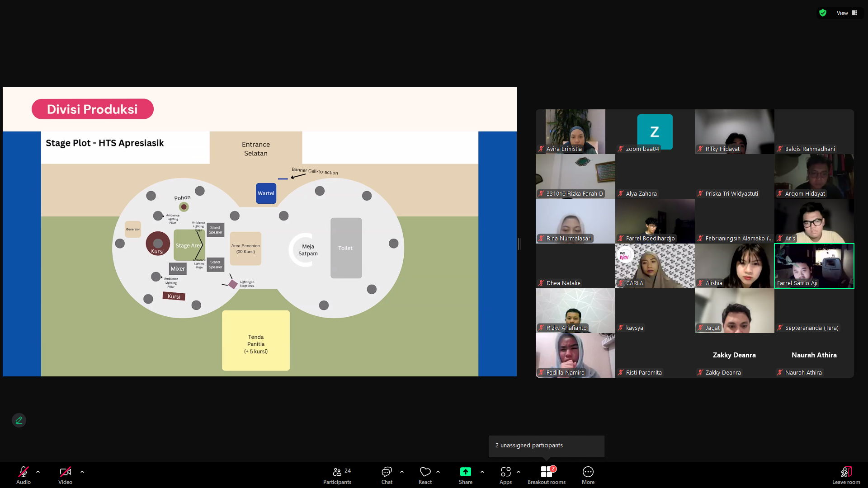
Task: Start camera with the Video button
Action: (65, 475)
